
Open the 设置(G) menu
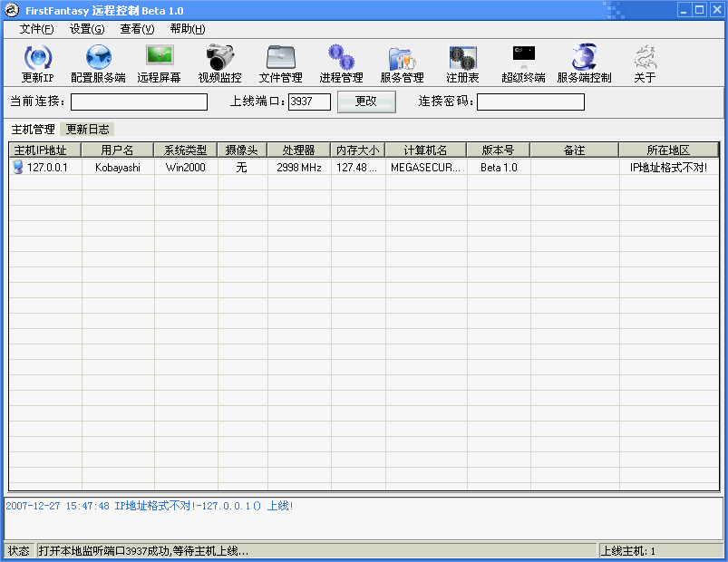87,29
